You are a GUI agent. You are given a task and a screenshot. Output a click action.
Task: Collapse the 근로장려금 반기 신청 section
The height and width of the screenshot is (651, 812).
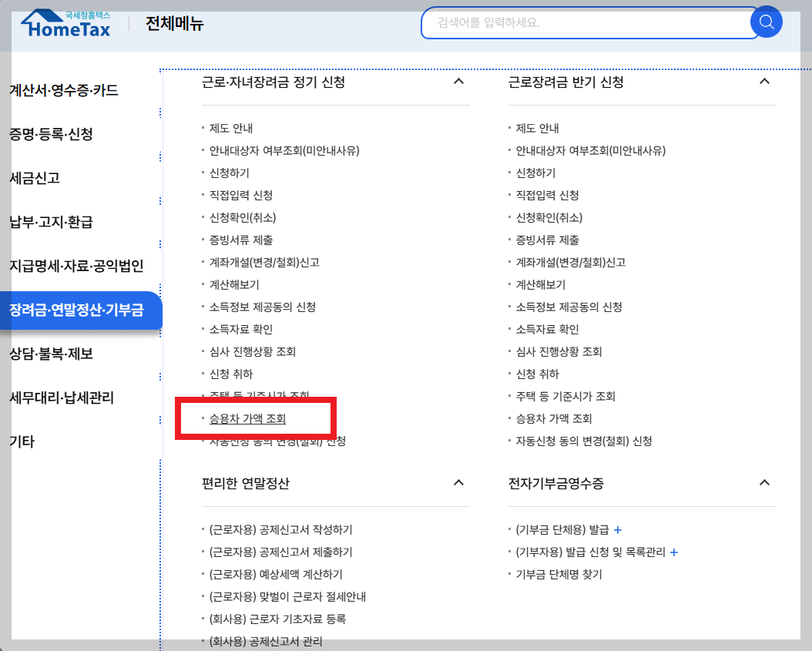coord(764,82)
